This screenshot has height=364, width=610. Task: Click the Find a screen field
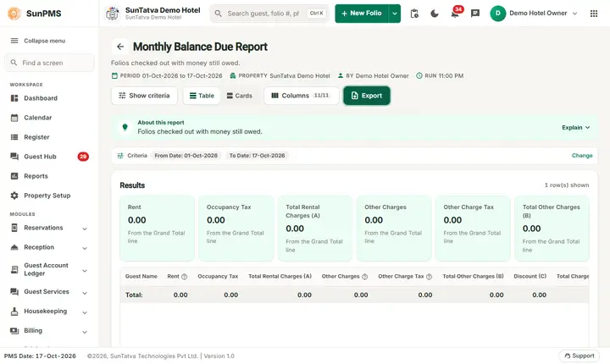(49, 63)
